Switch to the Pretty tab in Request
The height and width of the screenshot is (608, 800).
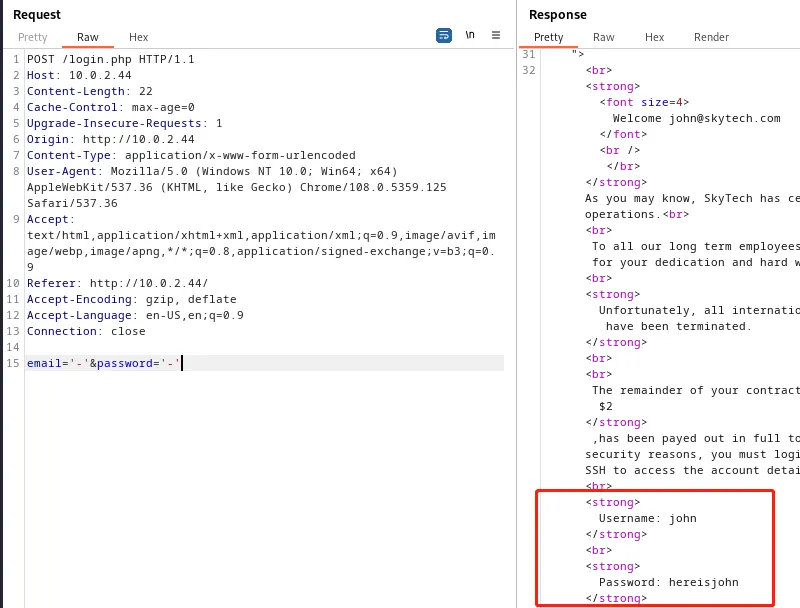pyautogui.click(x=33, y=37)
